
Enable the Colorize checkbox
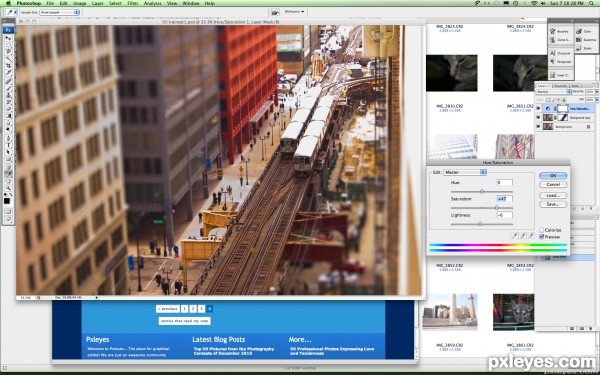[x=541, y=230]
